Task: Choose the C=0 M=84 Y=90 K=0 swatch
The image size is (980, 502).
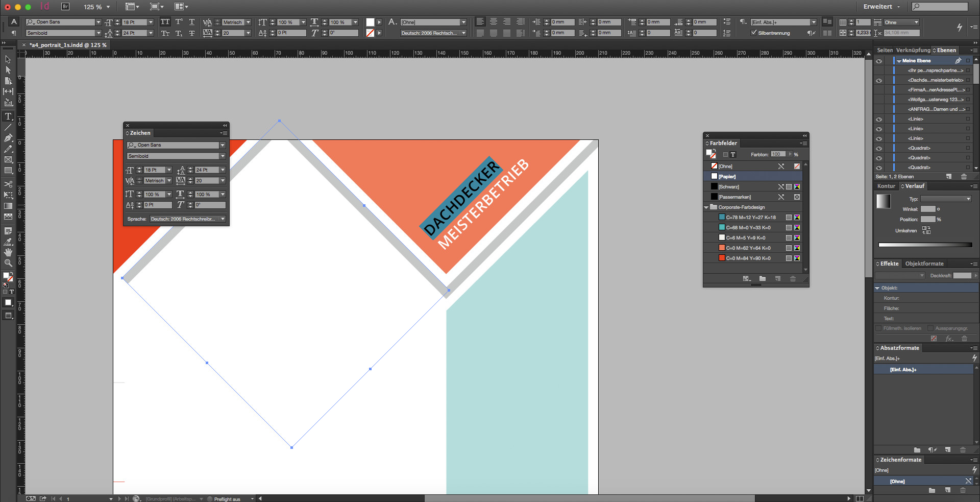Action: tap(748, 258)
